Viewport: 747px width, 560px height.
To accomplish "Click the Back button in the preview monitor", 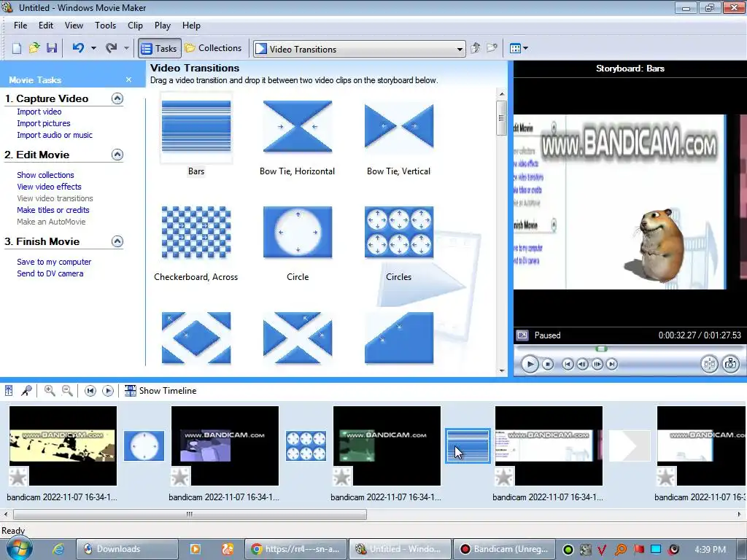I will point(568,365).
